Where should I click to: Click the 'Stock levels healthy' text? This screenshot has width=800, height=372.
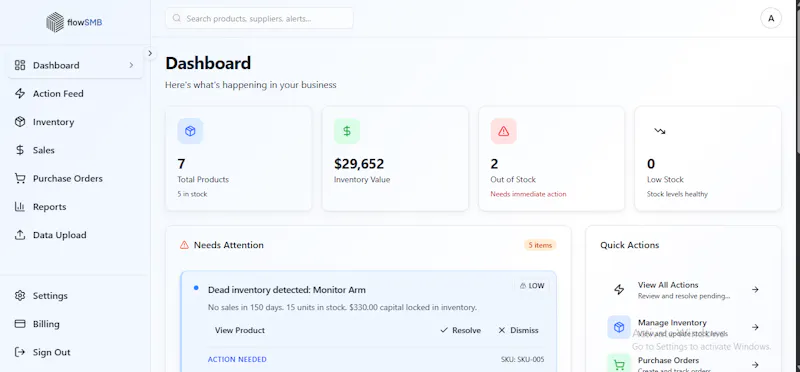tap(677, 194)
